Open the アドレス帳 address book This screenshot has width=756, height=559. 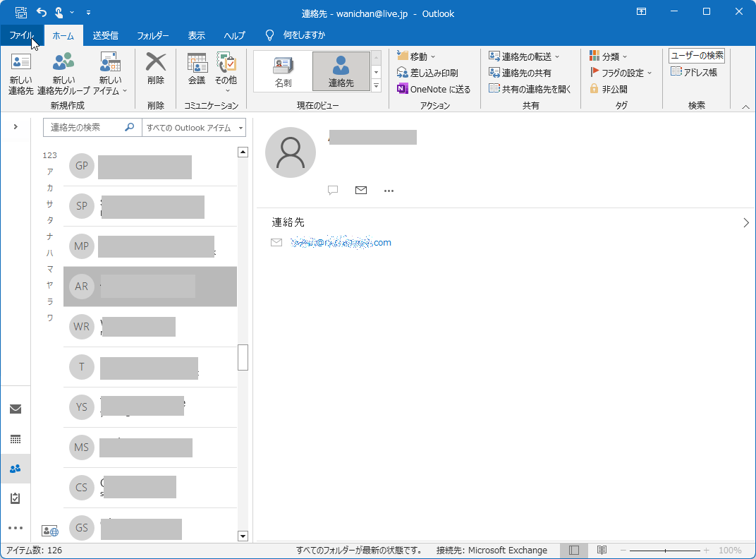[x=694, y=73]
